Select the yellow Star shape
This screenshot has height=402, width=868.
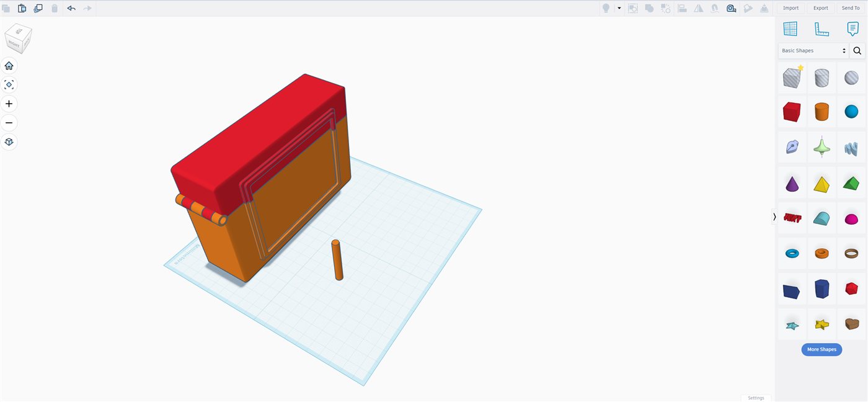(x=821, y=324)
